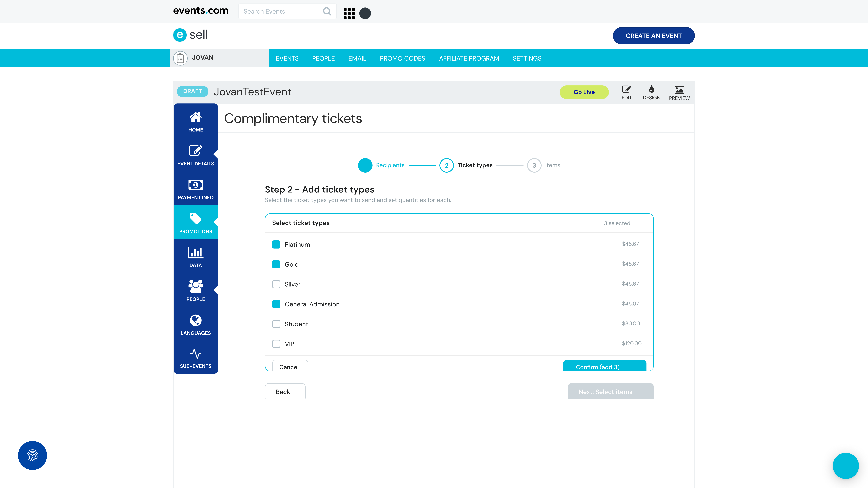
Task: Switch to the Promo Codes tab
Action: (402, 58)
